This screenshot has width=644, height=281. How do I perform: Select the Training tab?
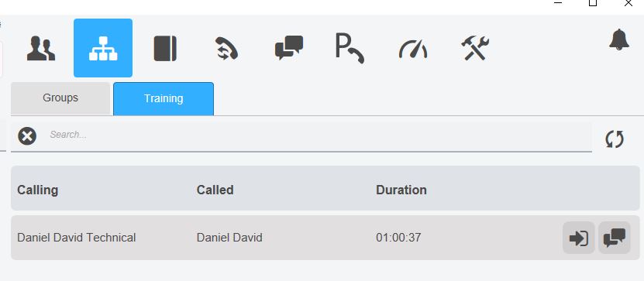pyautogui.click(x=164, y=99)
